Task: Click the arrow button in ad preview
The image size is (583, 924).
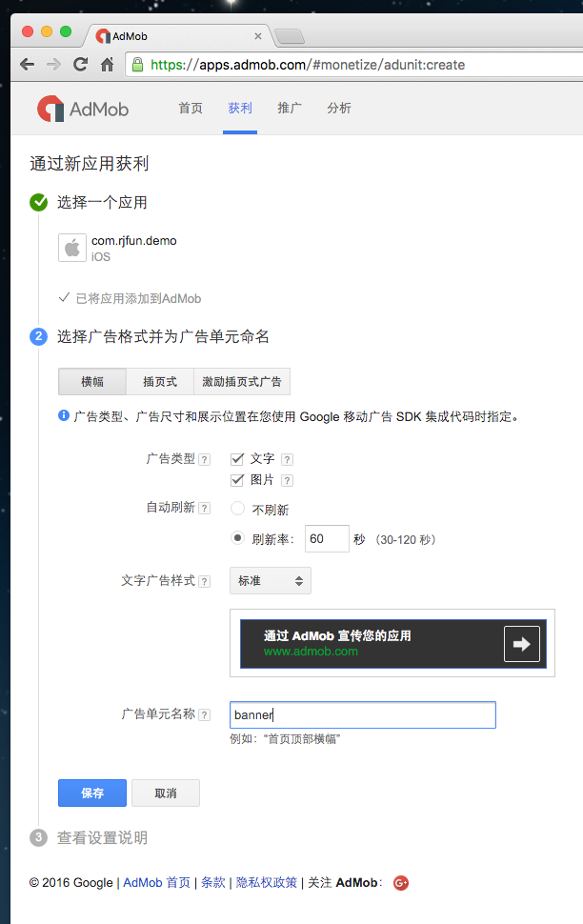Action: (x=522, y=644)
